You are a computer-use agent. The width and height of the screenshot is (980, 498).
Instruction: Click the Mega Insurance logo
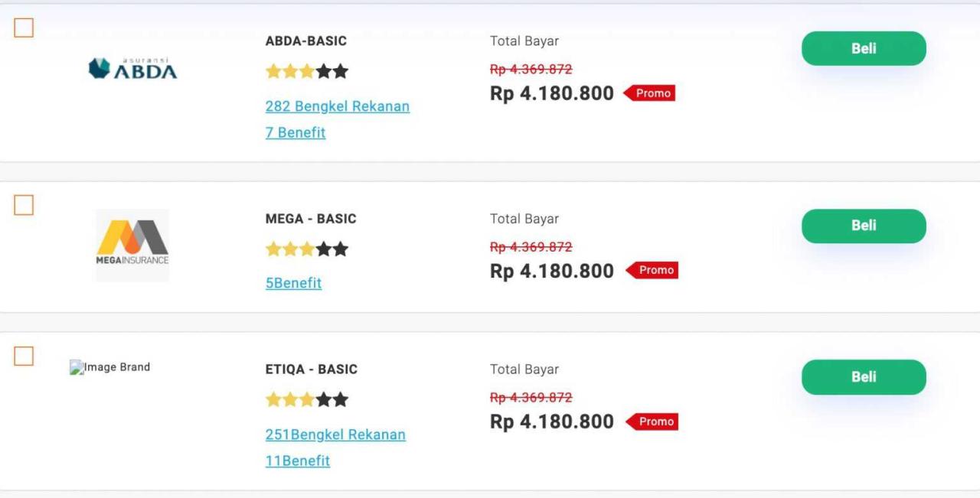coord(131,245)
